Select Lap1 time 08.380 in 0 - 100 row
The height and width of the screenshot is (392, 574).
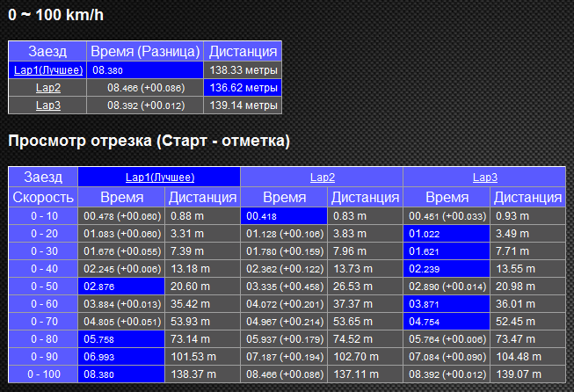[121, 374]
